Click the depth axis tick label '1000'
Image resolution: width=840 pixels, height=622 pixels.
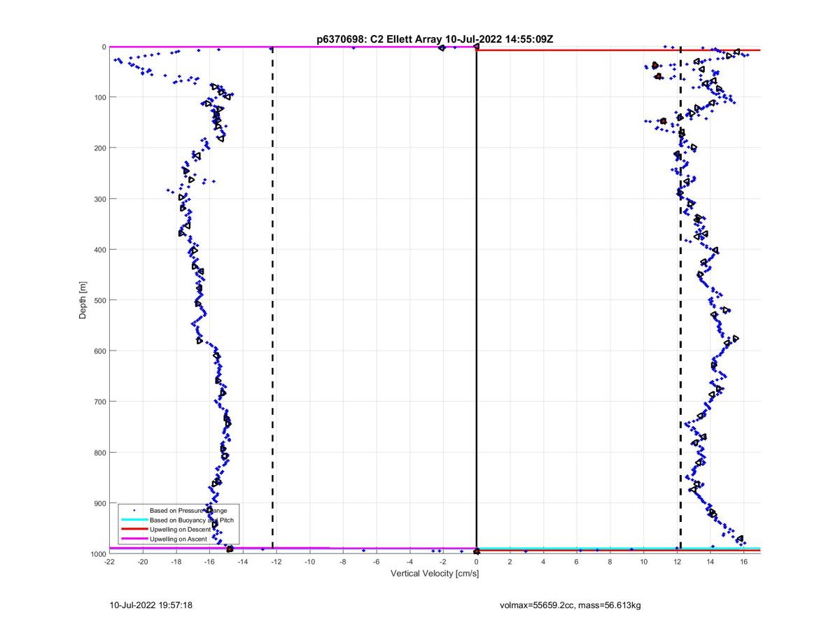97,553
